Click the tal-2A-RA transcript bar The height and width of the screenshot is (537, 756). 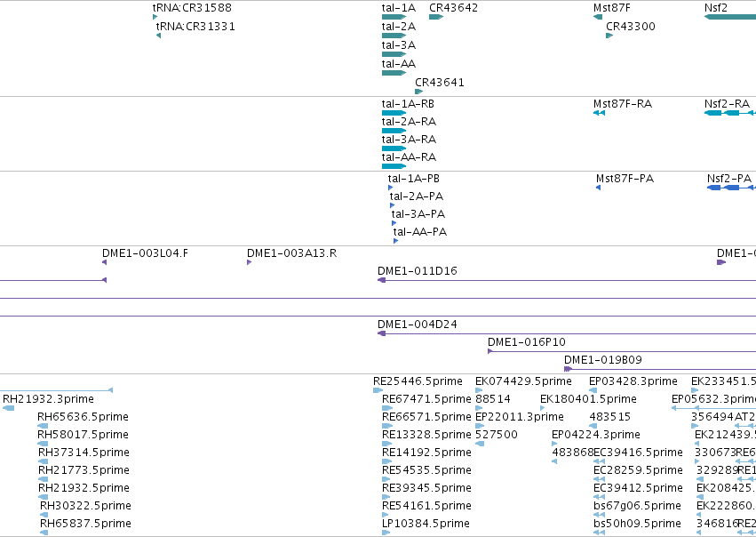coord(394,131)
